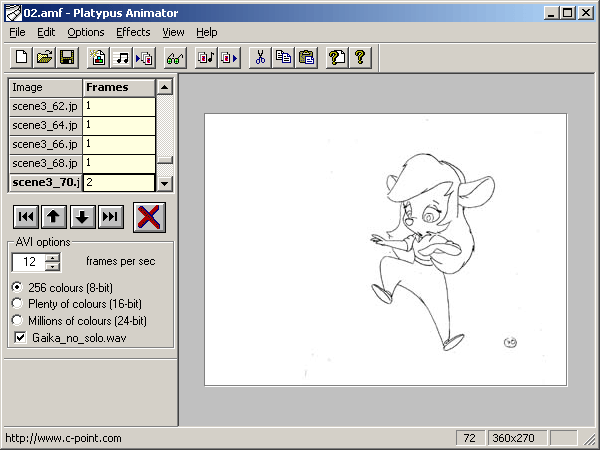Move selected image down with arrow button
600x450 pixels.
[82, 217]
